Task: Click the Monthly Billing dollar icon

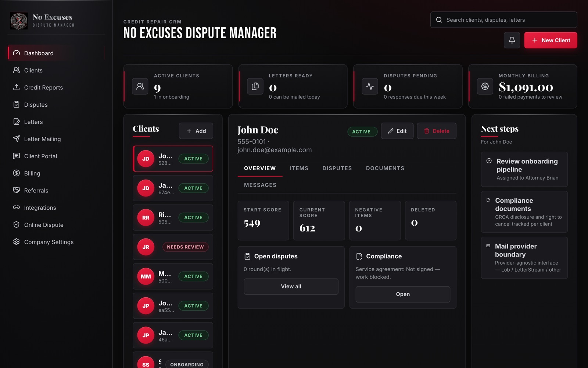Action: [485, 86]
